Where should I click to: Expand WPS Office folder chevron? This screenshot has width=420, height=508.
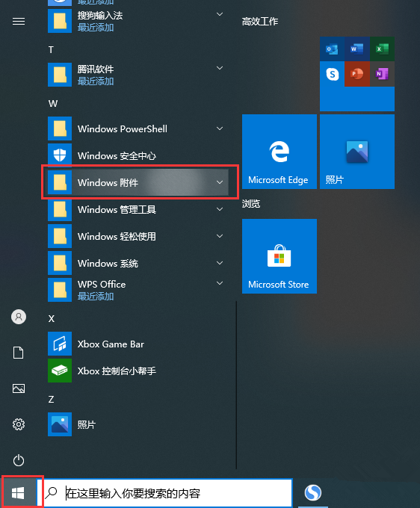(x=220, y=283)
